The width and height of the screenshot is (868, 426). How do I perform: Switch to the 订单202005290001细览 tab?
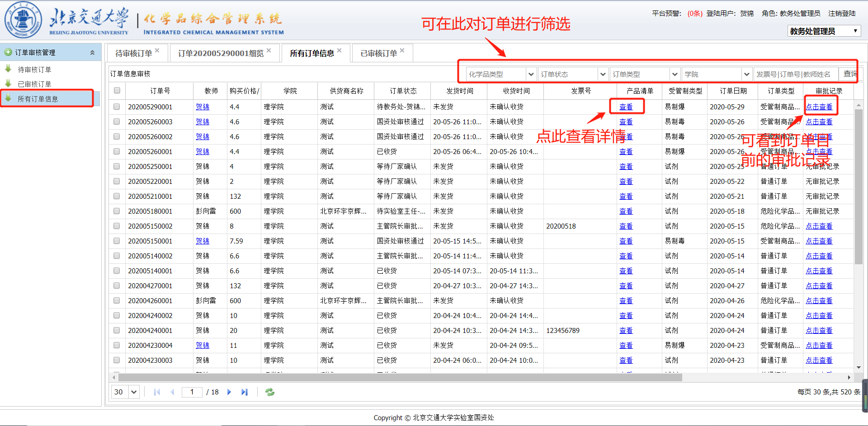click(x=220, y=53)
